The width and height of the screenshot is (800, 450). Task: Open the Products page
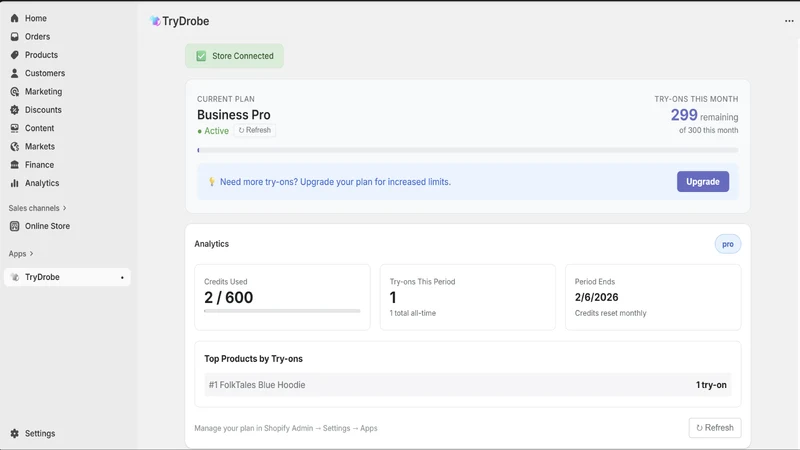[x=41, y=55]
